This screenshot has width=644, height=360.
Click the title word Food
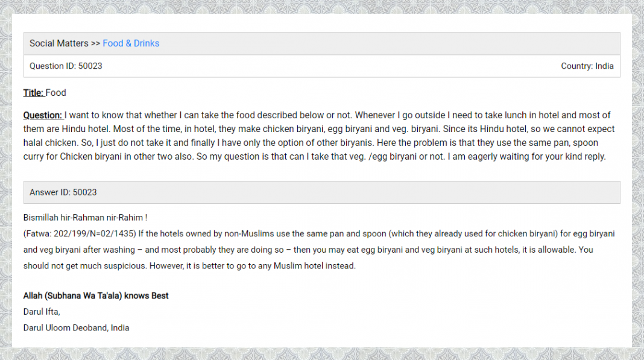(56, 93)
